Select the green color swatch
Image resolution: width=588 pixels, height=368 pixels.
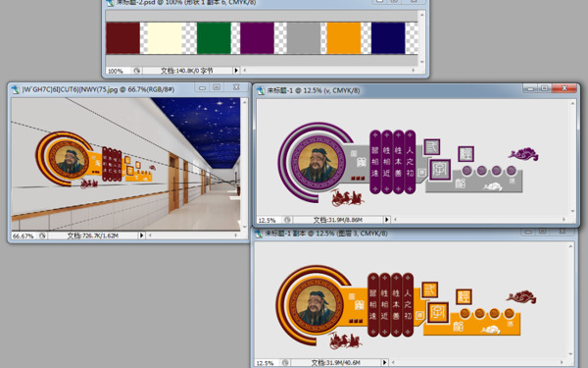214,38
